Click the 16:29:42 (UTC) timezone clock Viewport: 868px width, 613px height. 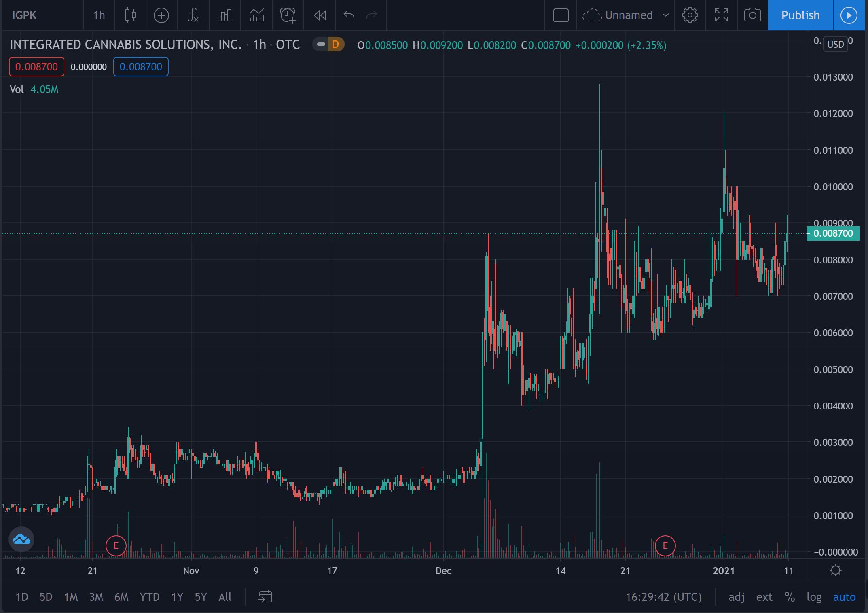[663, 597]
